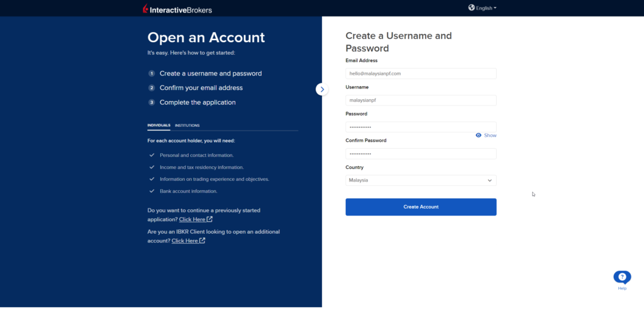This screenshot has height=309, width=644.
Task: Click step 3 Complete the application
Action: click(192, 102)
